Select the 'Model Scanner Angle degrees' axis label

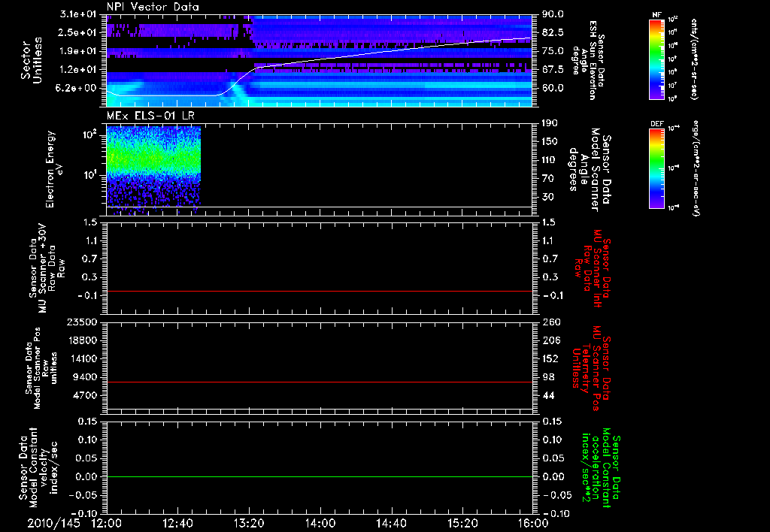(590, 170)
